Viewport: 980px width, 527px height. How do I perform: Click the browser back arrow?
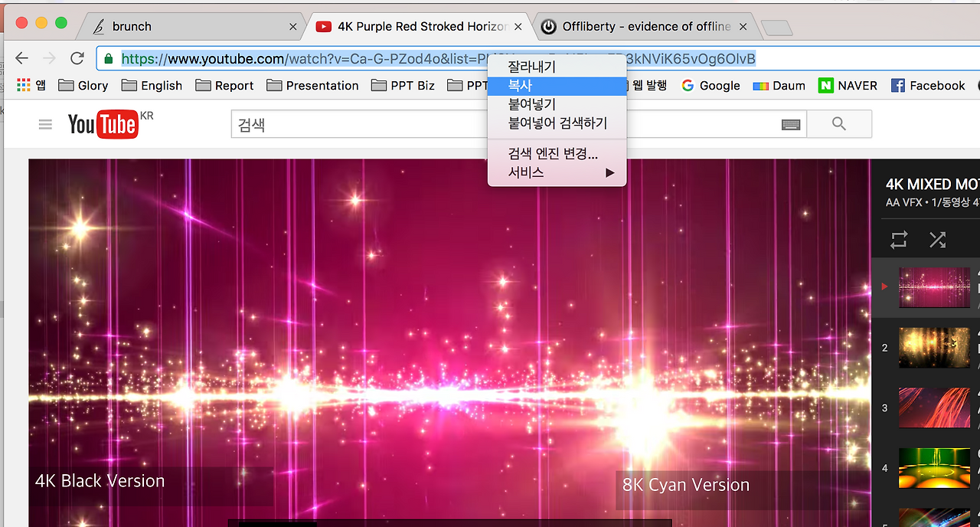pyautogui.click(x=21, y=57)
